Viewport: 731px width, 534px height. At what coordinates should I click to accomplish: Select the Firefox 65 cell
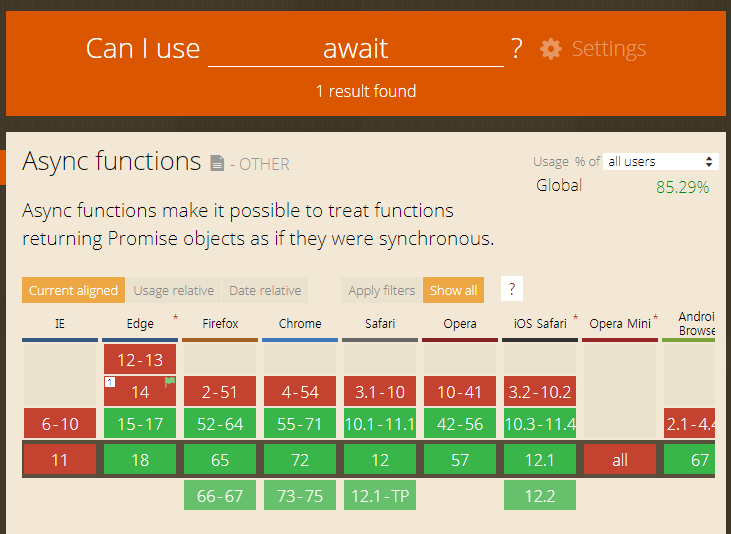click(220, 459)
